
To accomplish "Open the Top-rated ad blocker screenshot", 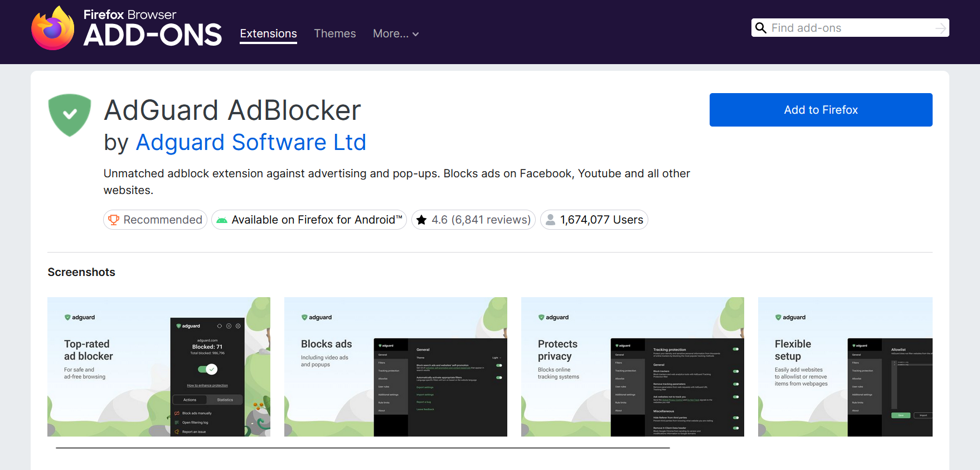I will click(x=159, y=367).
